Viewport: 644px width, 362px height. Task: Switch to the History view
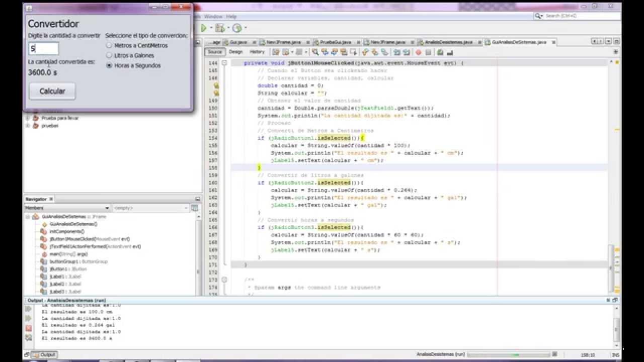pyautogui.click(x=257, y=52)
